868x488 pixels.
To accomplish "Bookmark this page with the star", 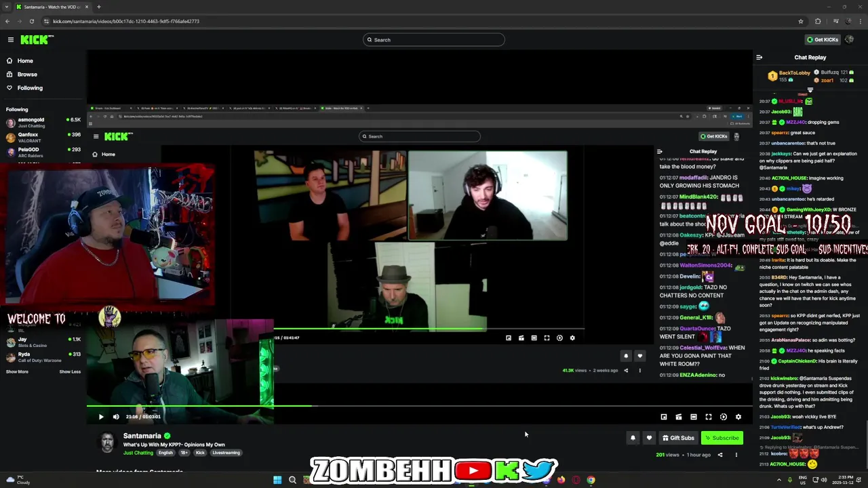I will point(801,21).
